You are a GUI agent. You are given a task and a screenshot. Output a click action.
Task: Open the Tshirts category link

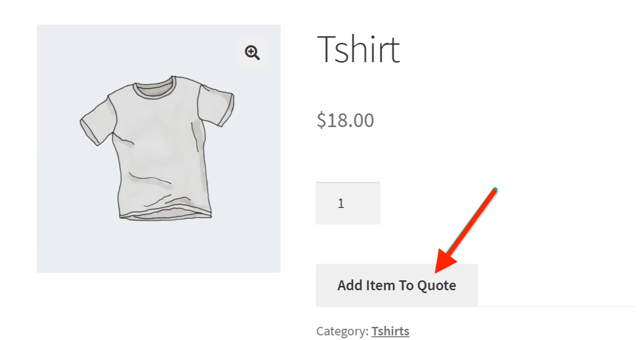(x=390, y=331)
